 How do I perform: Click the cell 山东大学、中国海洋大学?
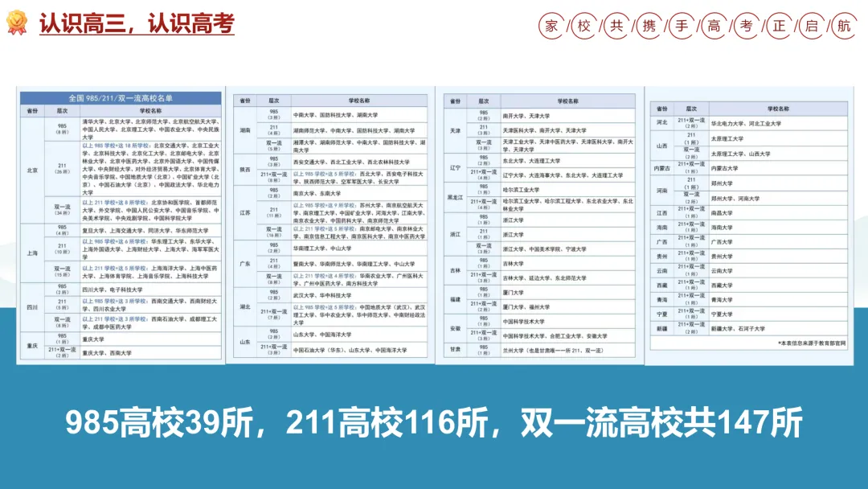pyautogui.click(x=358, y=335)
